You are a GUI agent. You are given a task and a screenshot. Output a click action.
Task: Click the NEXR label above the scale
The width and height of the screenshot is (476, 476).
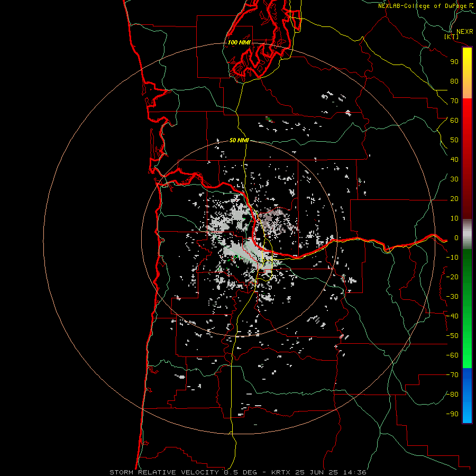click(464, 31)
